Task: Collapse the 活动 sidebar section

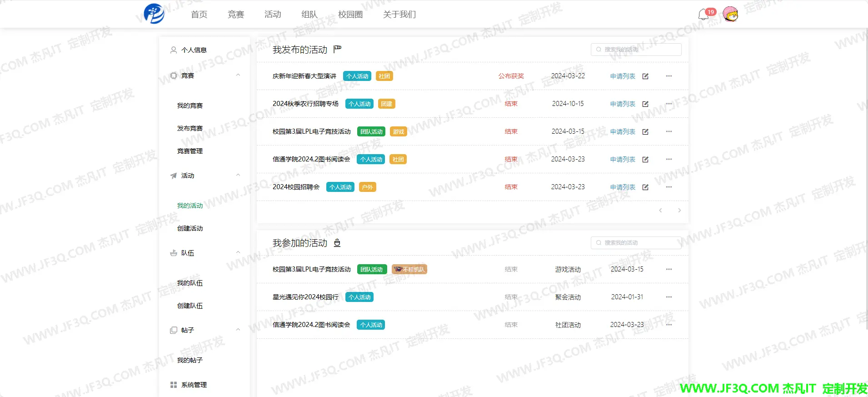Action: (238, 176)
